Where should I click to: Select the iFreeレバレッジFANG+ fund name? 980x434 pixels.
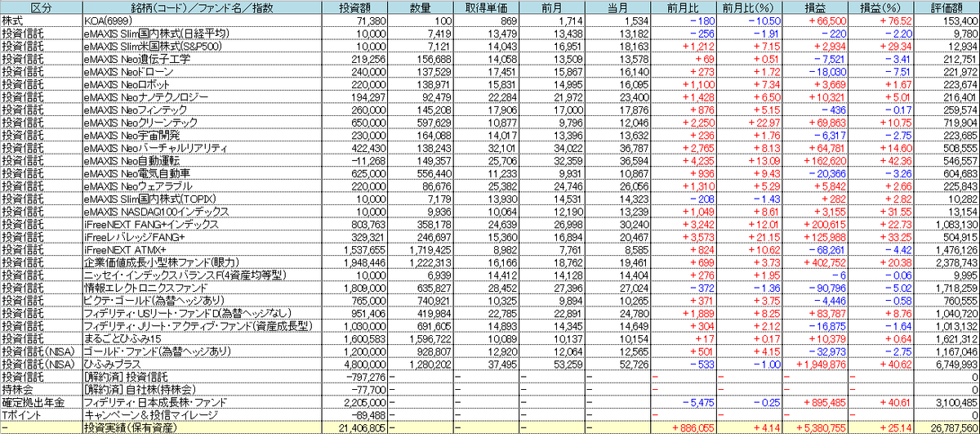click(x=135, y=235)
